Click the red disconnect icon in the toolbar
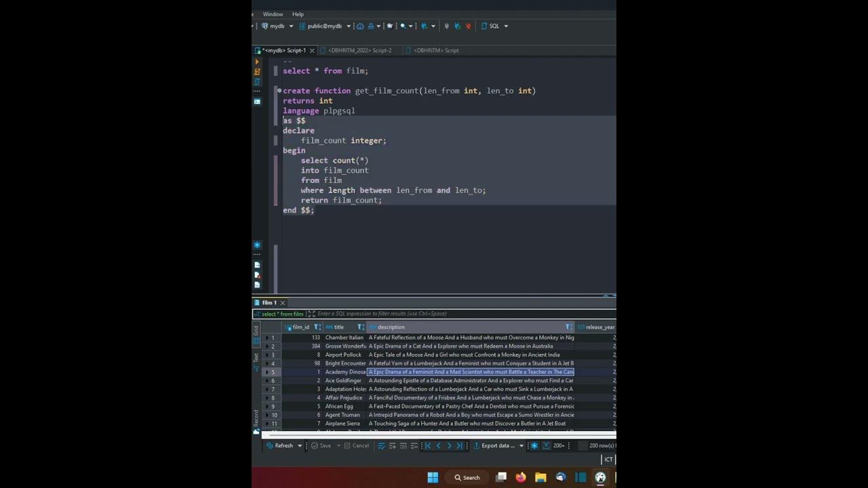The image size is (868, 488). pos(468,26)
